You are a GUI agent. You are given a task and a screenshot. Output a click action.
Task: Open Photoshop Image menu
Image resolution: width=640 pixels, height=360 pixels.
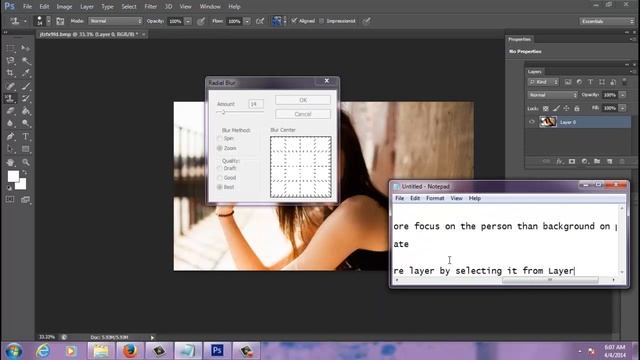click(64, 7)
